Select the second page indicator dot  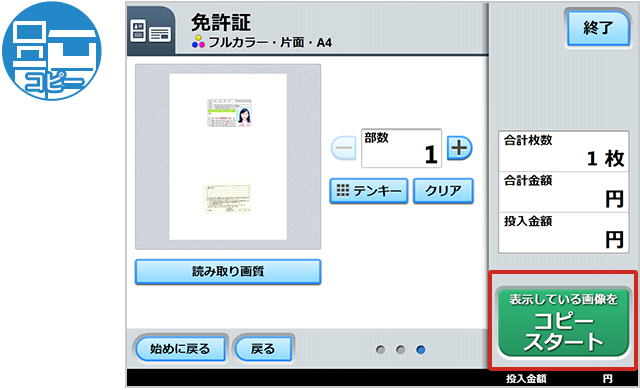click(x=400, y=350)
